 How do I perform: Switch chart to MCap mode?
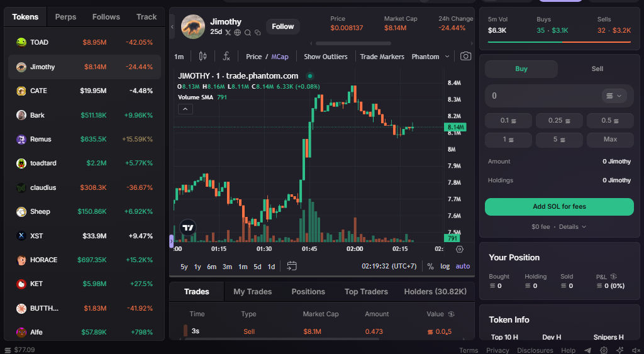pyautogui.click(x=280, y=57)
